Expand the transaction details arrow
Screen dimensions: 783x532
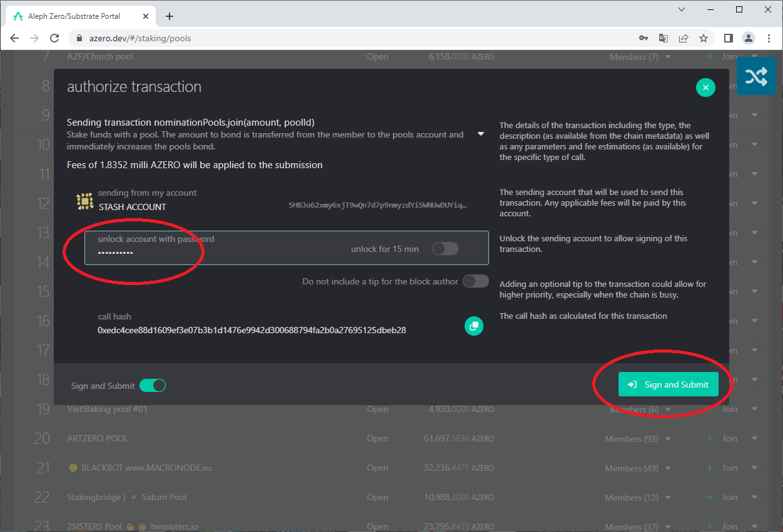[x=481, y=134]
